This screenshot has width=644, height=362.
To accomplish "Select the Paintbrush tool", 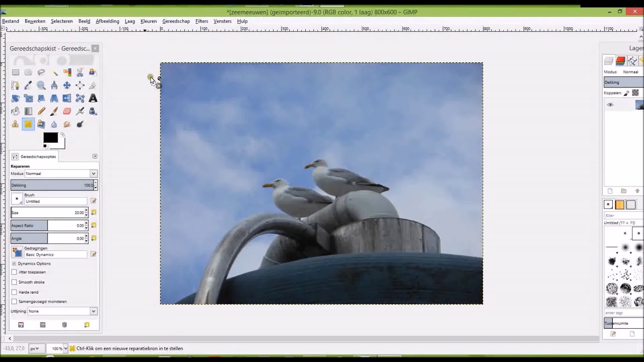I will [x=54, y=111].
